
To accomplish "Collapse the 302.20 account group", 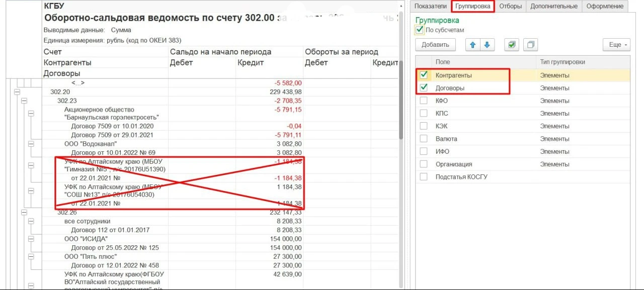I will [x=17, y=92].
